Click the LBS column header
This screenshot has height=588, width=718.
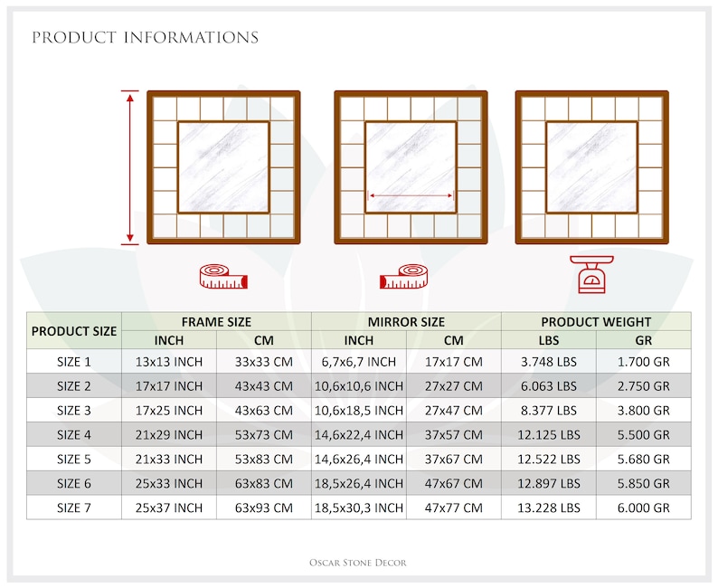[549, 340]
